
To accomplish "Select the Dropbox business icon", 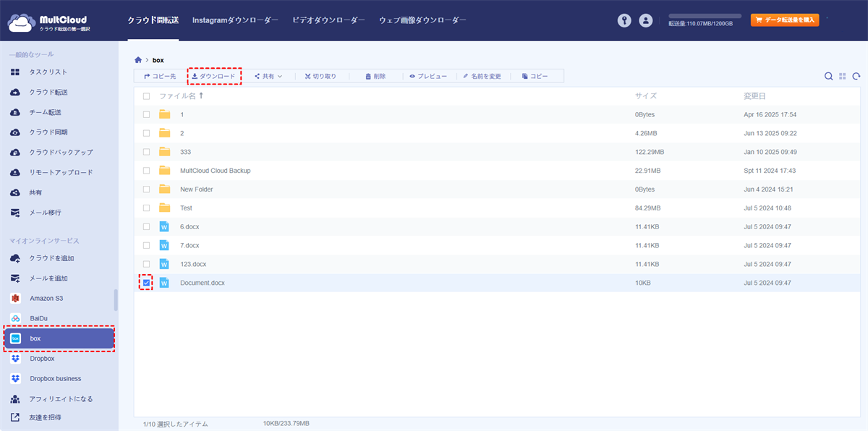I will pos(15,378).
